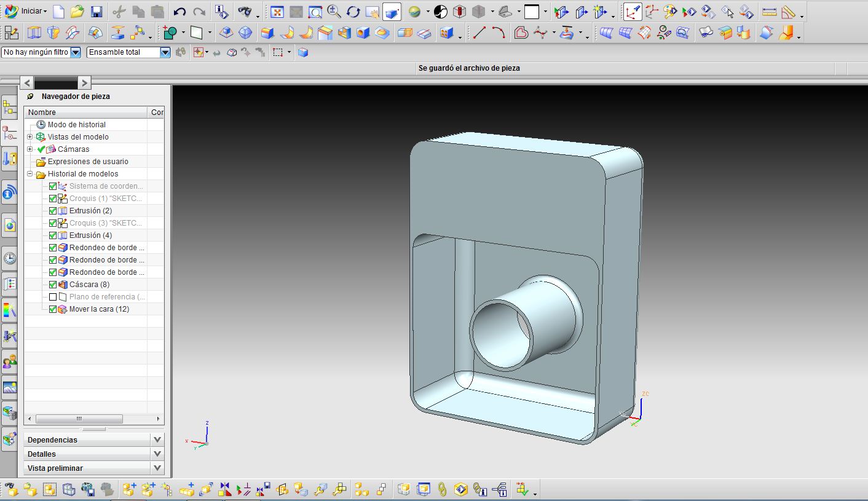The image size is (868, 501).
Task: Click the Edge Blend icon in feature toolbar
Action: (x=267, y=33)
